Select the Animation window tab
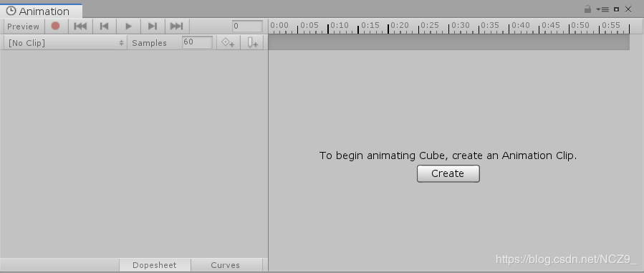 [40, 11]
